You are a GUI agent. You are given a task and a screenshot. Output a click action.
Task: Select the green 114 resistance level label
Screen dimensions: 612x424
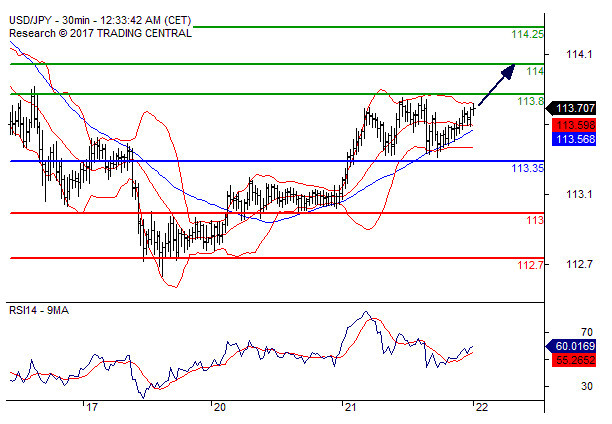pos(535,71)
